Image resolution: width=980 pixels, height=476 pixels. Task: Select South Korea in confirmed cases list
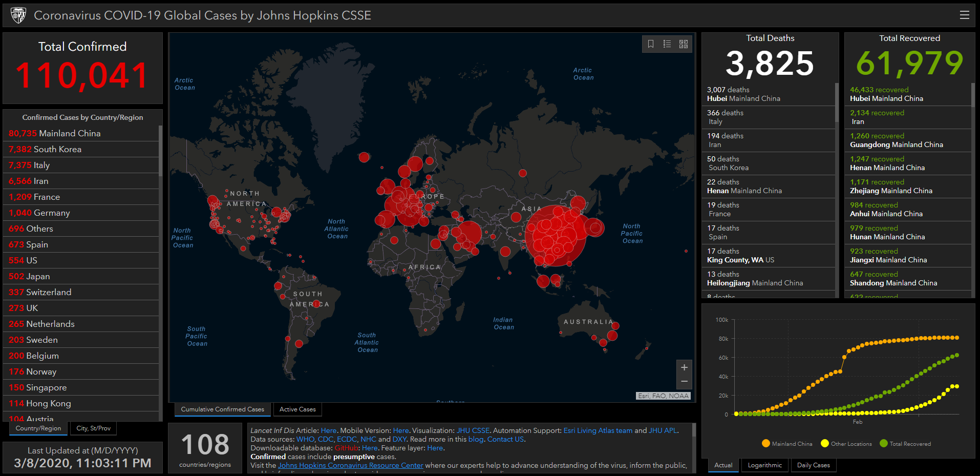[x=82, y=149]
